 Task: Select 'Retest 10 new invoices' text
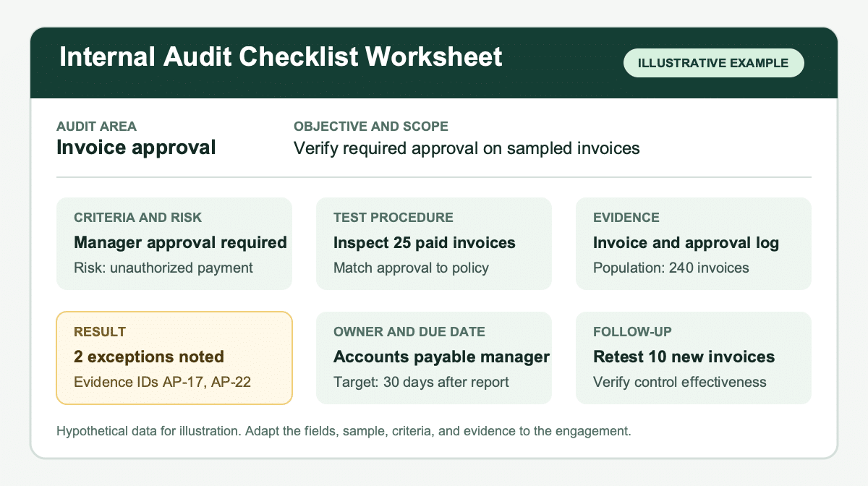pos(684,357)
